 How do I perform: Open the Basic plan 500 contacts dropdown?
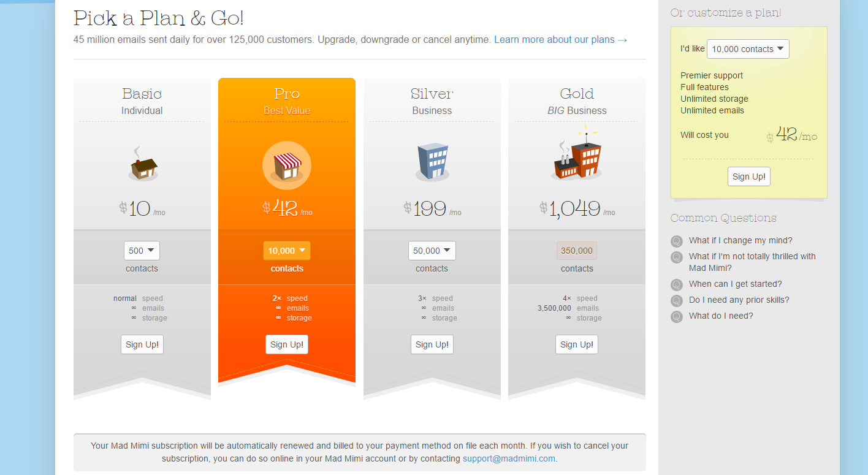click(x=142, y=251)
